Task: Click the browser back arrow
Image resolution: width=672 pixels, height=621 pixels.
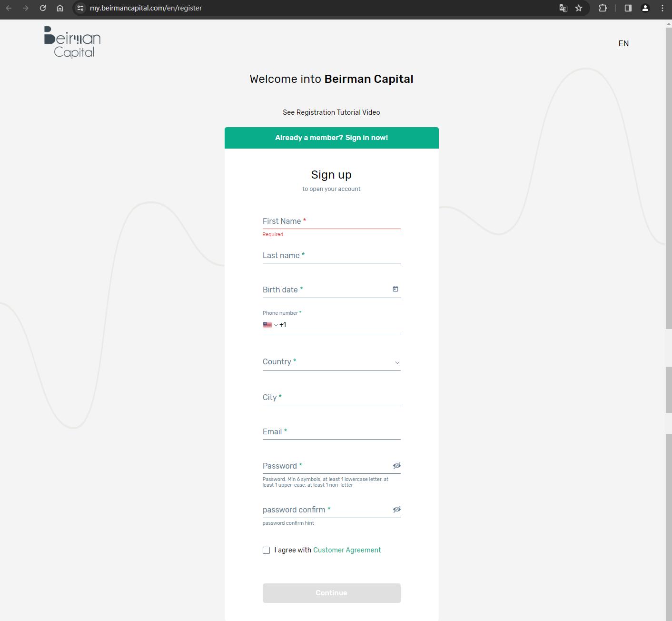Action: (x=9, y=8)
